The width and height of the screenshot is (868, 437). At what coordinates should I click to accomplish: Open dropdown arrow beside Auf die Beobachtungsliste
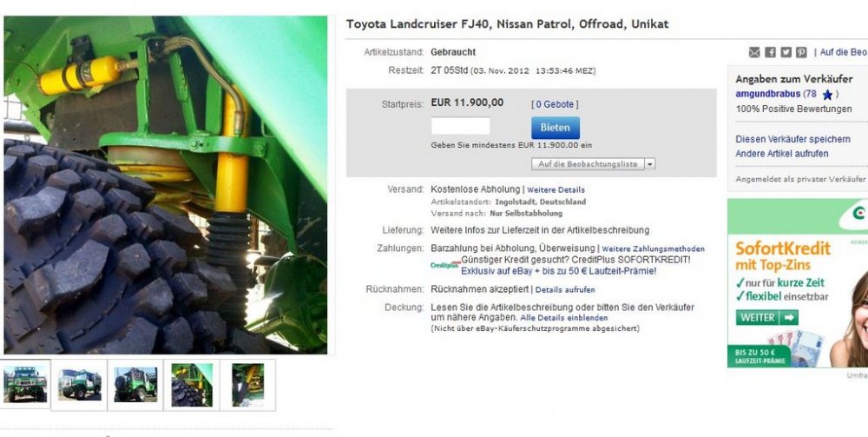pos(650,164)
